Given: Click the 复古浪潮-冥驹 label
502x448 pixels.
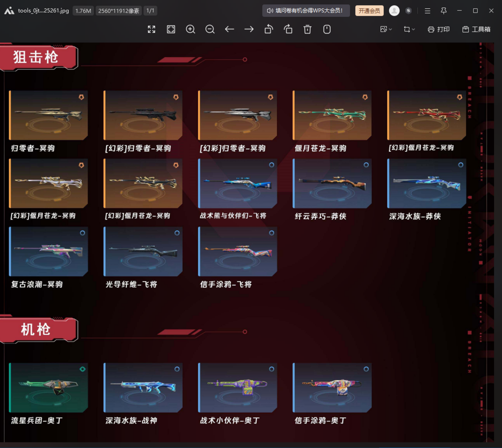Looking at the screenshot, I should tap(37, 284).
